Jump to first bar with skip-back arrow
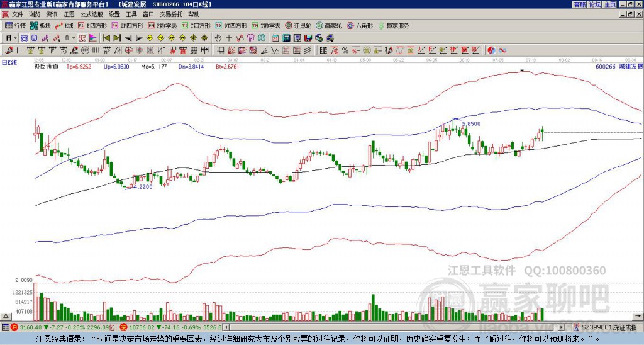The width and height of the screenshot is (644, 345). [106, 38]
